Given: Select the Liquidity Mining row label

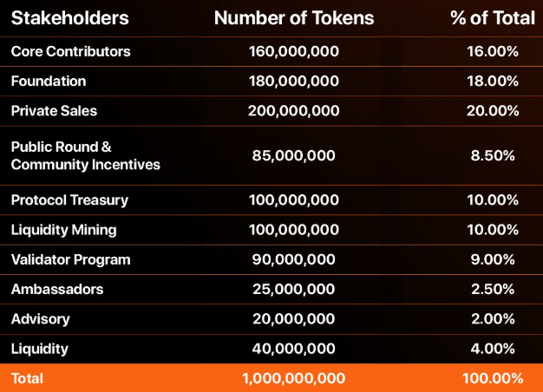Looking at the screenshot, I should (63, 230).
